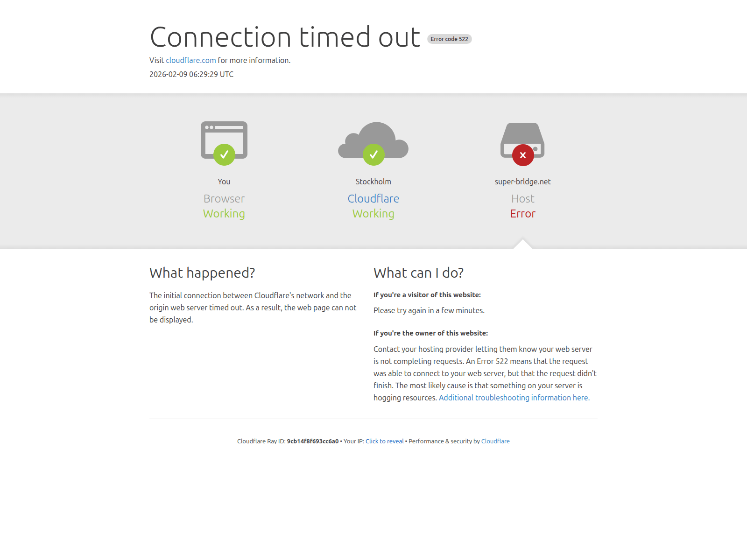747x560 pixels.
Task: Click the Ray ID 9cb14f8f693cc6a0 text
Action: (313, 441)
